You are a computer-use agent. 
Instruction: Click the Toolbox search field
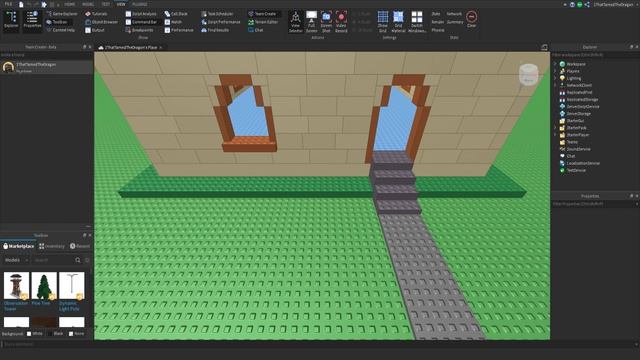tap(53, 260)
